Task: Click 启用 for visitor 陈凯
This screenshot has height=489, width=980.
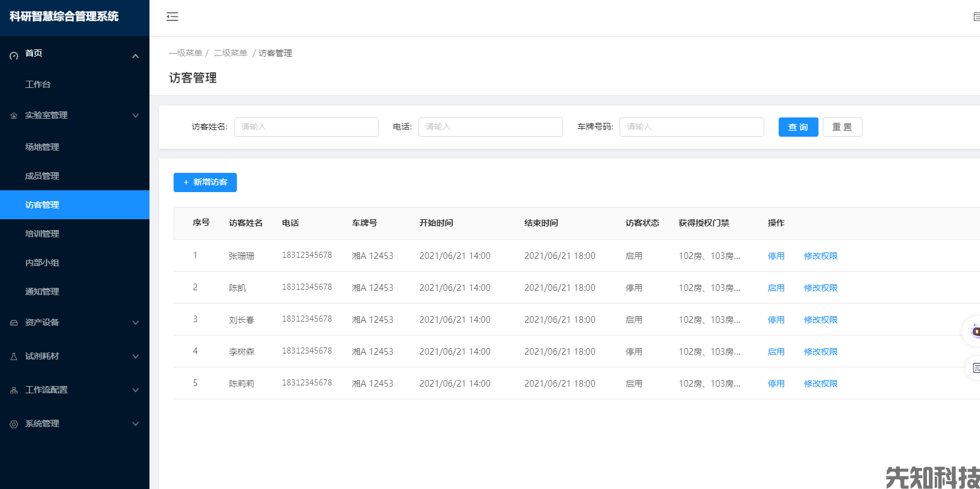Action: coord(776,288)
